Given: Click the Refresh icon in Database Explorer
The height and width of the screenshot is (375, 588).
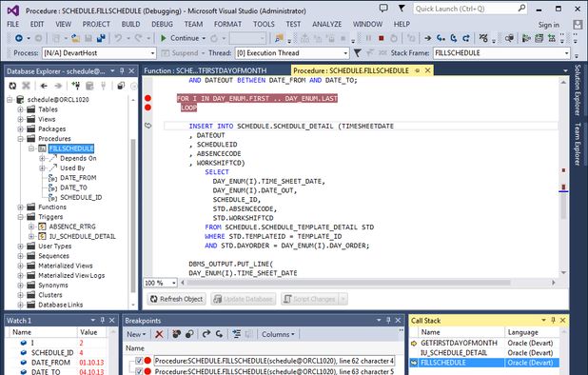Looking at the screenshot, I should (12, 86).
